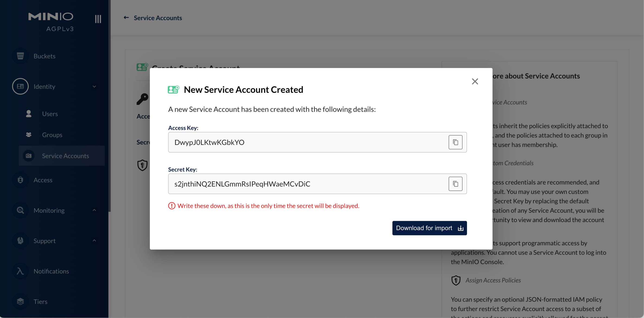Close the New Service Account dialog
Viewport: 644px width, 318px height.
(x=475, y=81)
